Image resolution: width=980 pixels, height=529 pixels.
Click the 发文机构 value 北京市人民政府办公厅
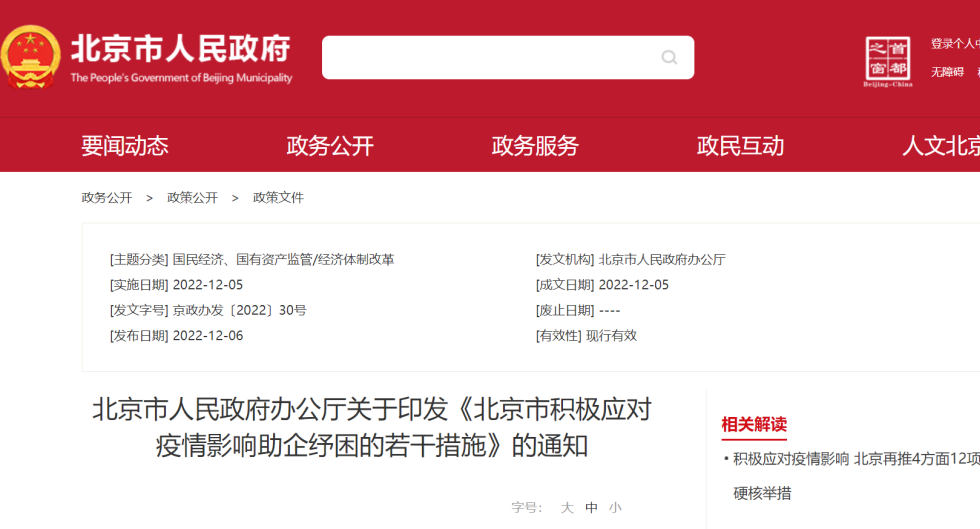tap(662, 259)
